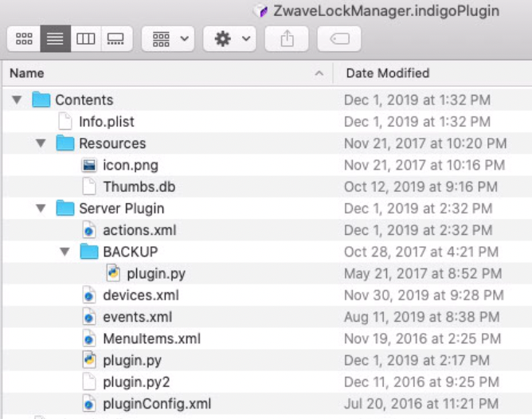Select the devices.xml file name
532x419 pixels.
coord(141,296)
